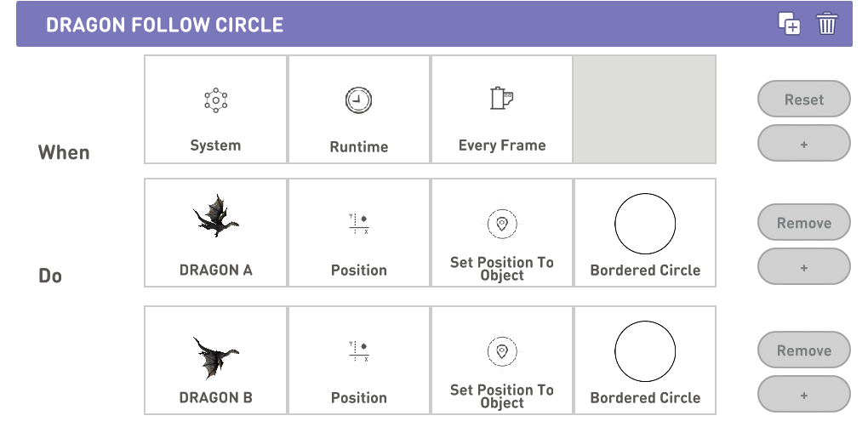Viewport: 868px width, 427px height.
Task: Select the Runtime clock tile
Action: tap(359, 109)
